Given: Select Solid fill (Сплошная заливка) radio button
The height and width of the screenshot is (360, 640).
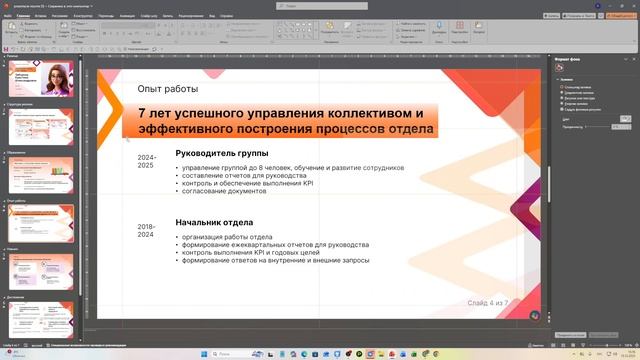Looking at the screenshot, I should tap(562, 87).
